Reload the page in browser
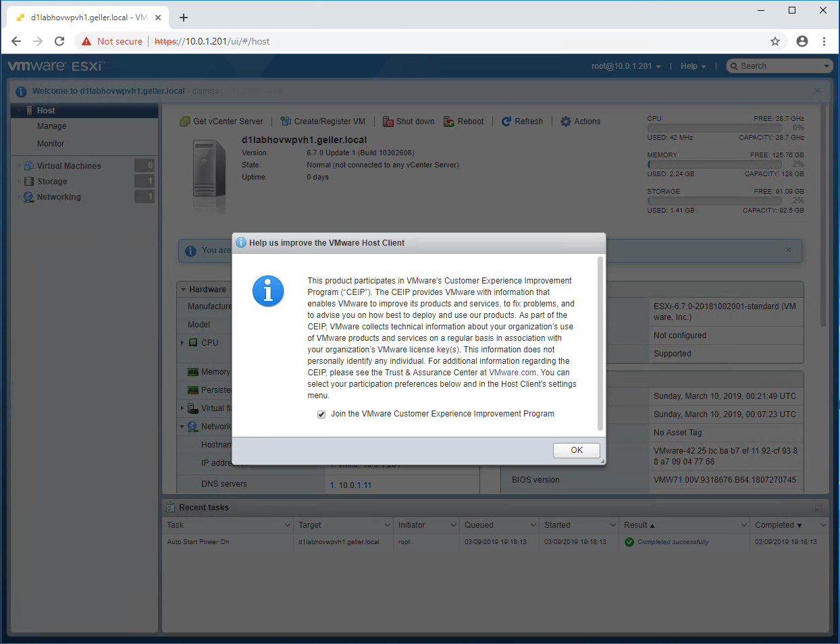 tap(59, 41)
